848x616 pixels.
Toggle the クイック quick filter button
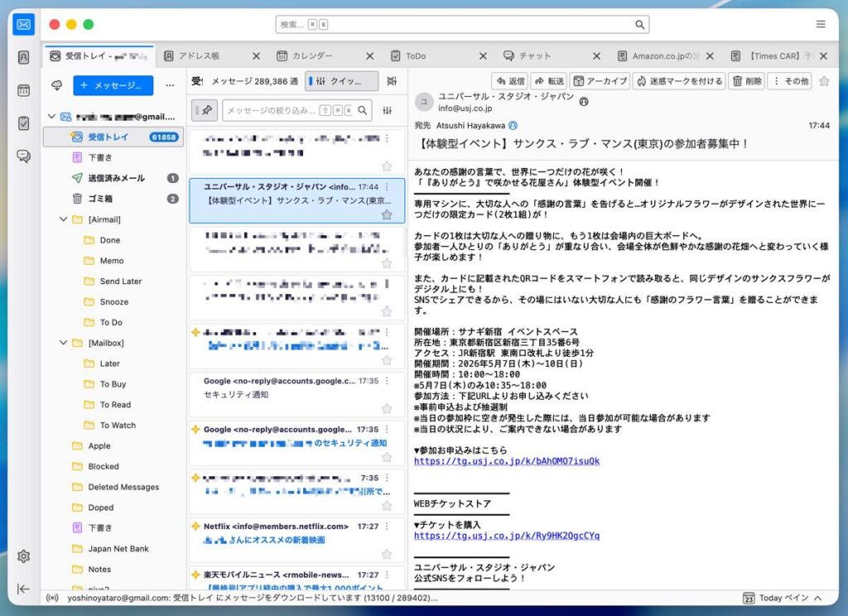pyautogui.click(x=341, y=81)
